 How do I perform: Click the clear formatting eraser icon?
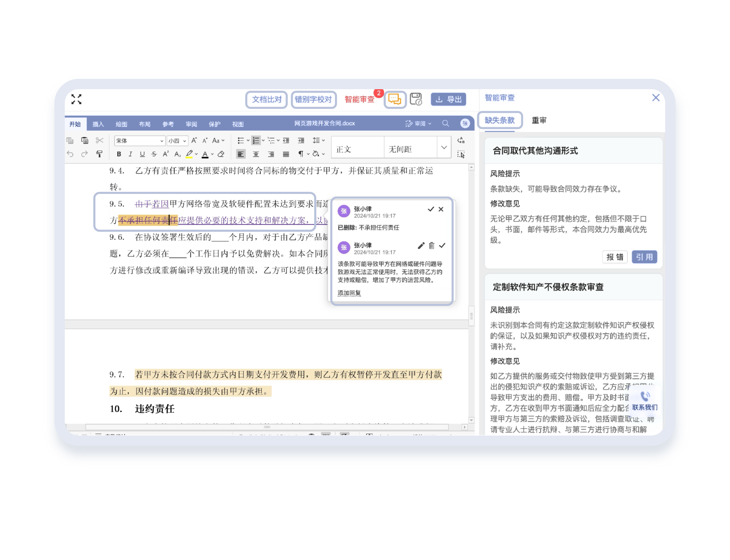(x=221, y=154)
